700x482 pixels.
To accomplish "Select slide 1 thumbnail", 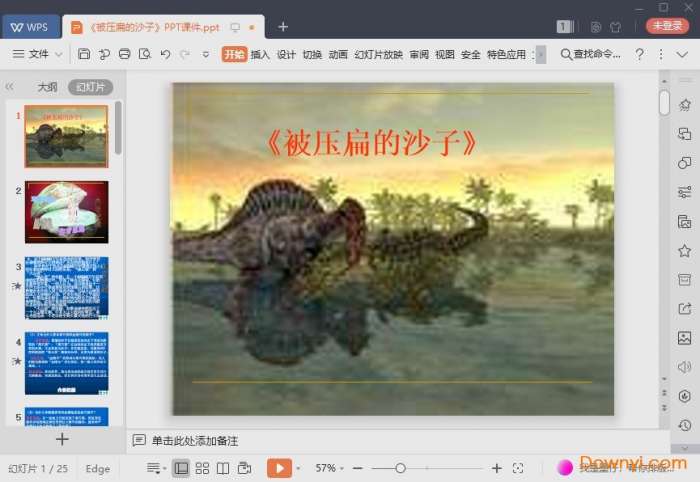I will click(66, 136).
